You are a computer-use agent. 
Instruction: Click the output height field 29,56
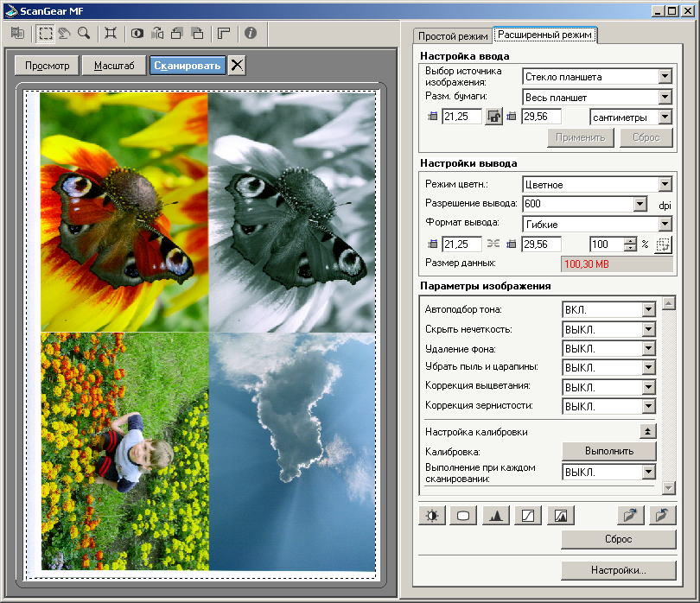tap(541, 244)
